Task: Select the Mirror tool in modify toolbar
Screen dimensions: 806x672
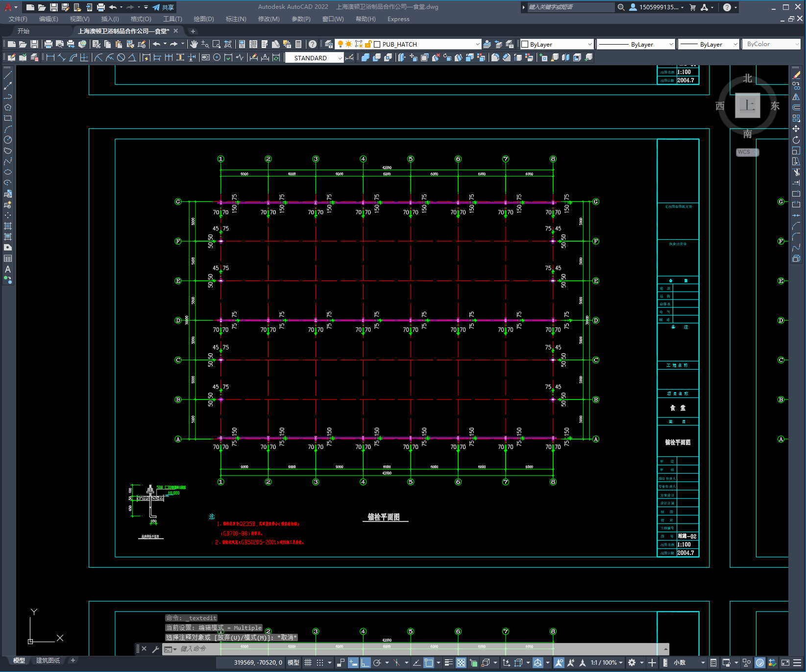Action: pos(796,97)
